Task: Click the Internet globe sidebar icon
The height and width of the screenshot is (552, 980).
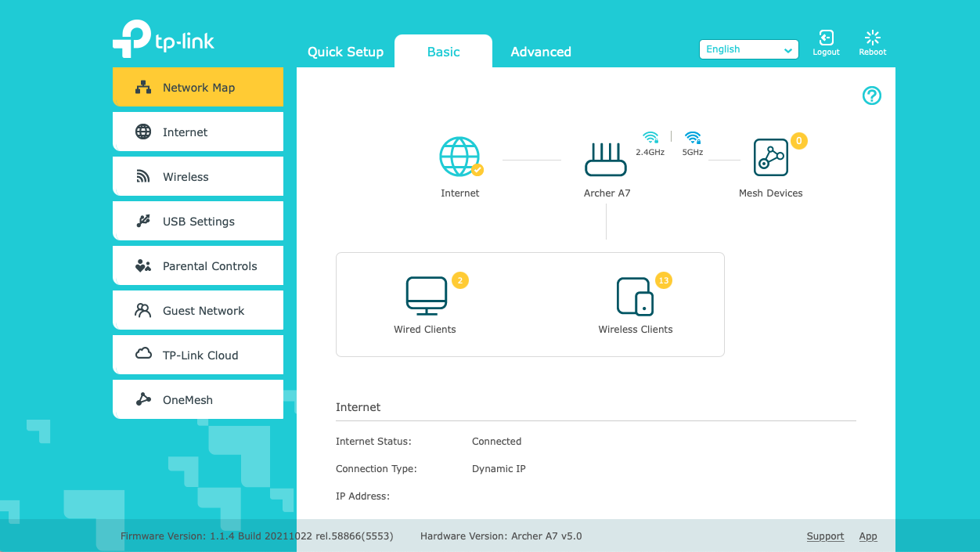Action: (x=143, y=132)
